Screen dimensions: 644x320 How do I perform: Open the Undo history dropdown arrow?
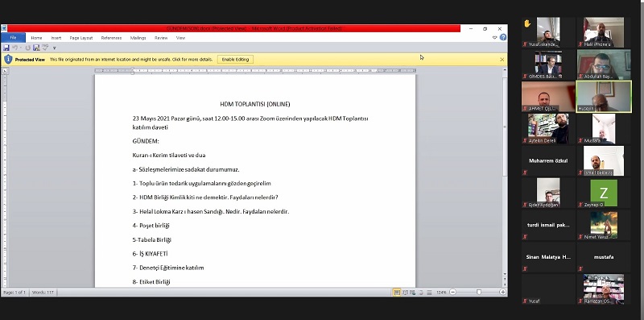(x=21, y=48)
